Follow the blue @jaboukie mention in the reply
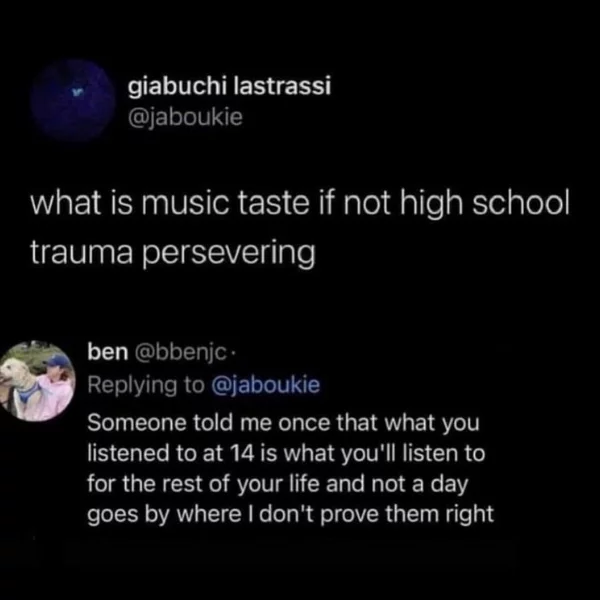The width and height of the screenshot is (600, 600). pos(265,385)
